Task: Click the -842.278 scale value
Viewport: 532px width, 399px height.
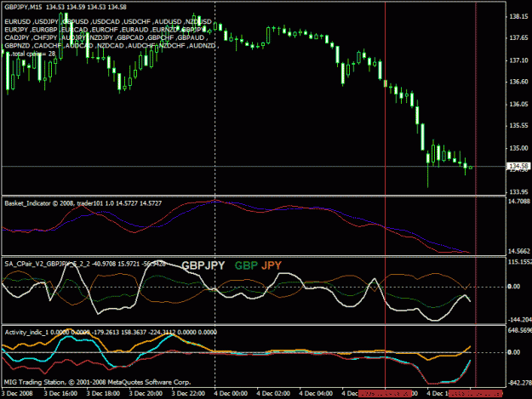Action: (x=519, y=383)
